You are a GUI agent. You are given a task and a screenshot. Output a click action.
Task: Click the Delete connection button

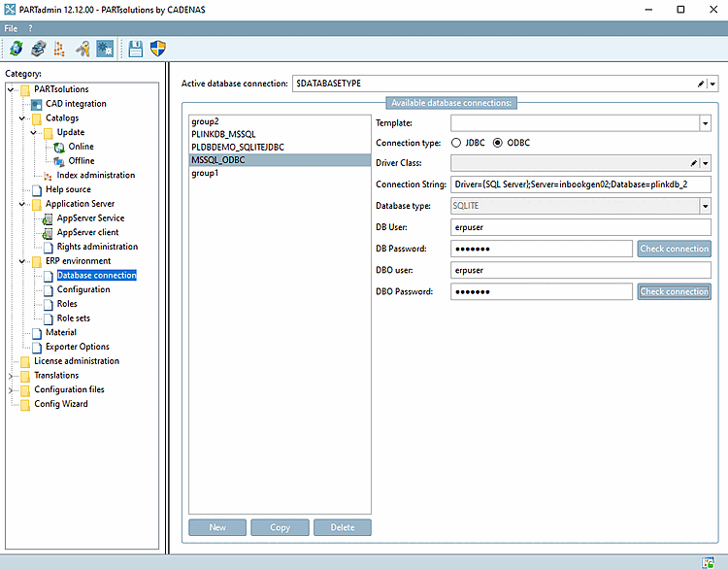pos(343,527)
